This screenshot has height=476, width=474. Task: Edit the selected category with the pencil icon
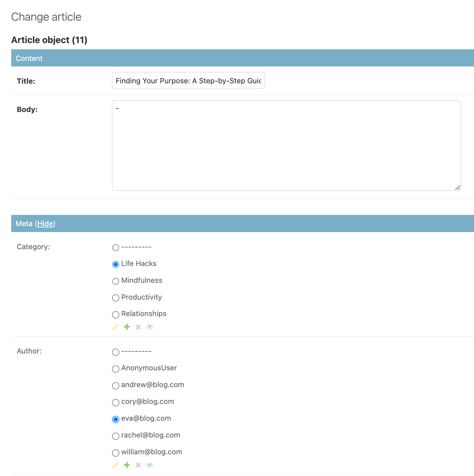click(x=116, y=327)
